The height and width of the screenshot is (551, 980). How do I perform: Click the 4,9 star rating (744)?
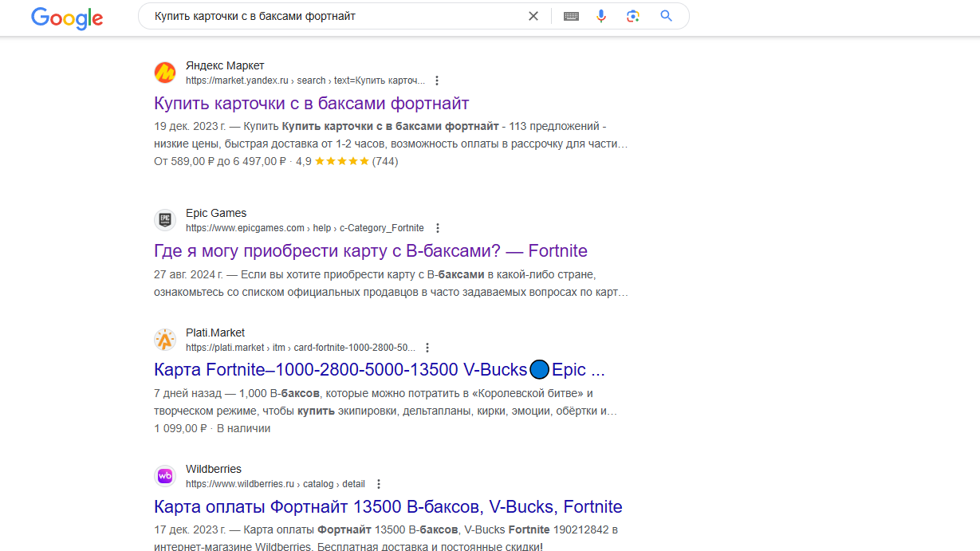(347, 161)
